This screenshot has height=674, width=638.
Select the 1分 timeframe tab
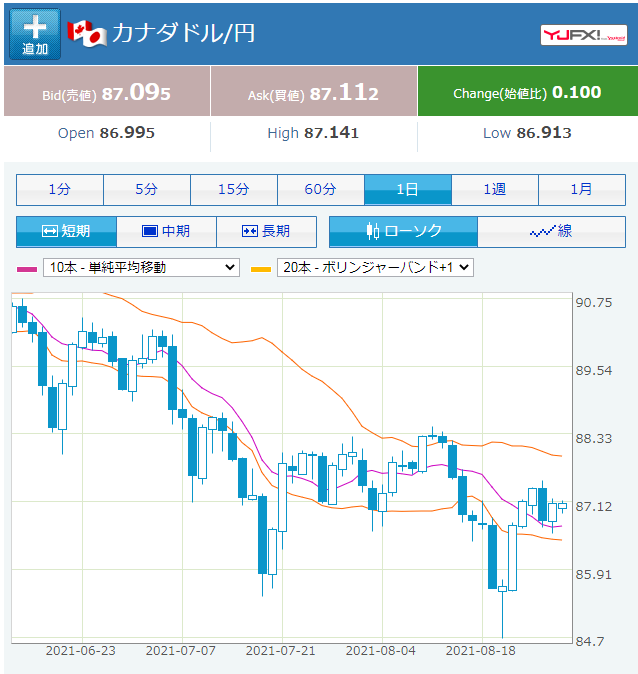coord(60,190)
